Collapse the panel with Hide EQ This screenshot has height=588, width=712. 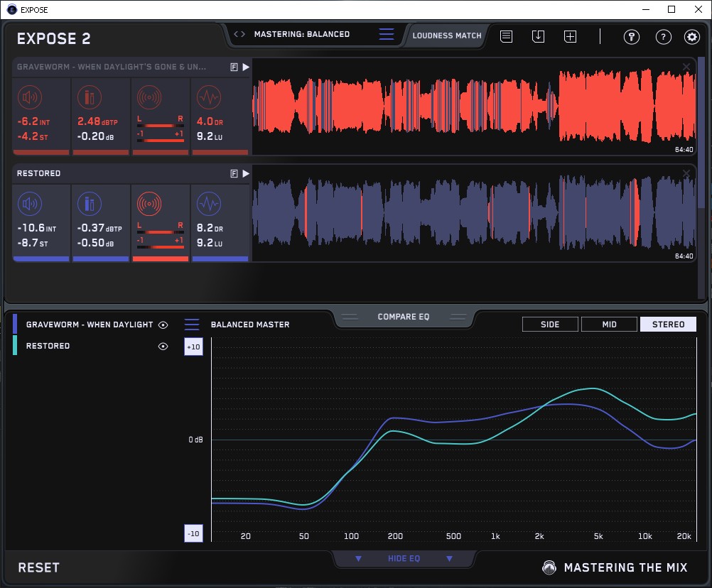click(x=404, y=559)
